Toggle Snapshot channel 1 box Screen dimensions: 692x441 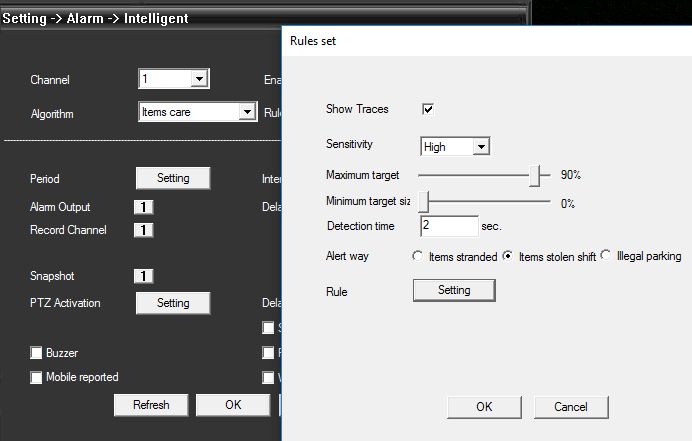tap(142, 276)
